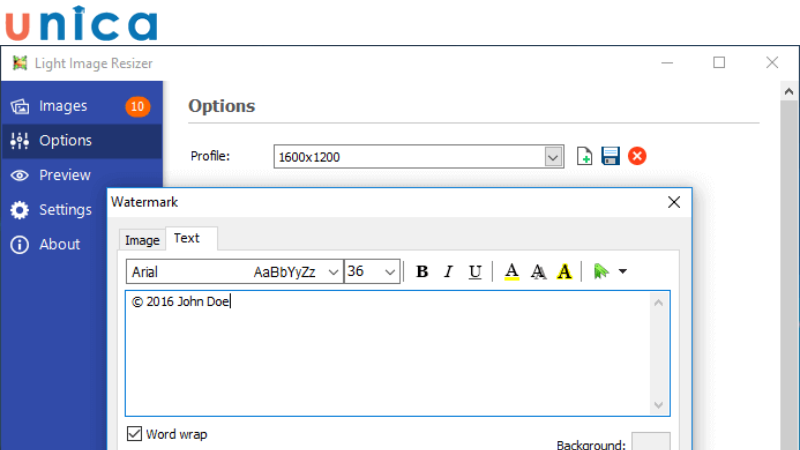
Task: Toggle italic text formatting
Action: [448, 272]
